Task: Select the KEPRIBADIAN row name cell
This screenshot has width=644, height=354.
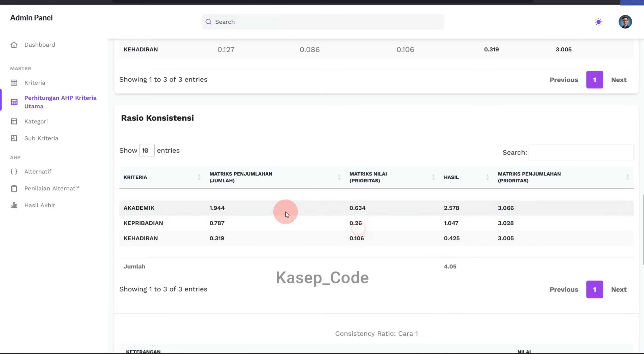Action: point(143,223)
